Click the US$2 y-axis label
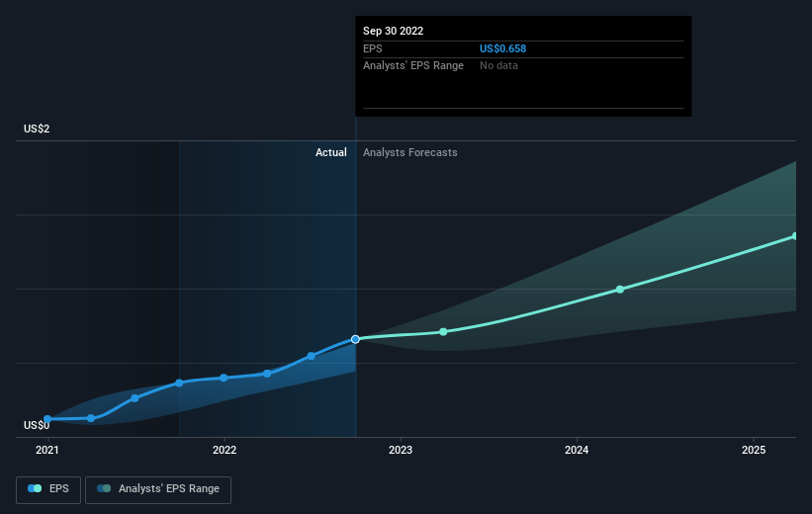The height and width of the screenshot is (514, 812). pos(40,129)
